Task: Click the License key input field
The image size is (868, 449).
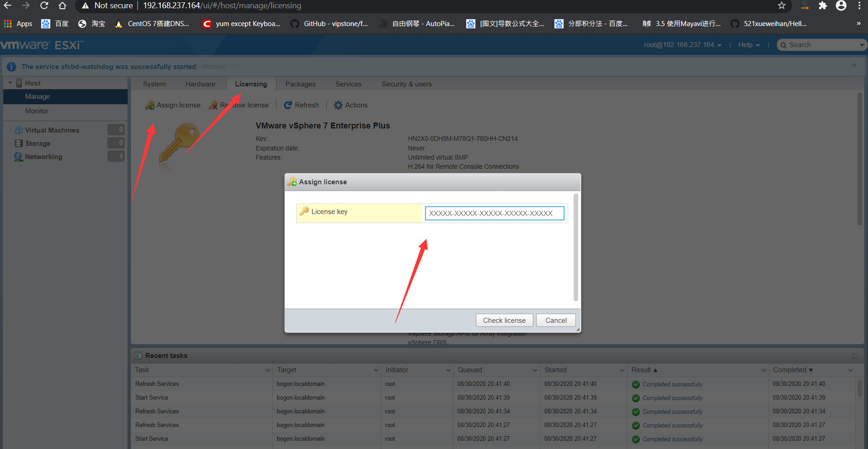Action: click(x=495, y=213)
